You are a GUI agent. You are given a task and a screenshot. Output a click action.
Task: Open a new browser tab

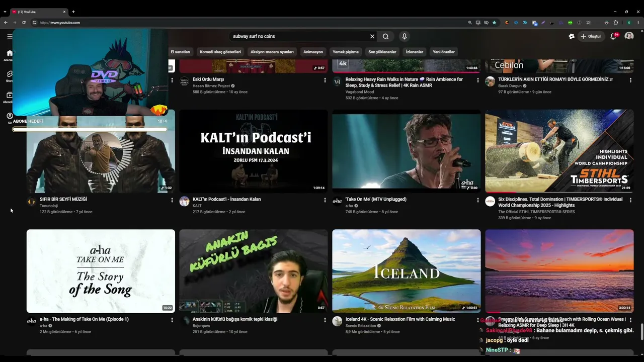73,12
